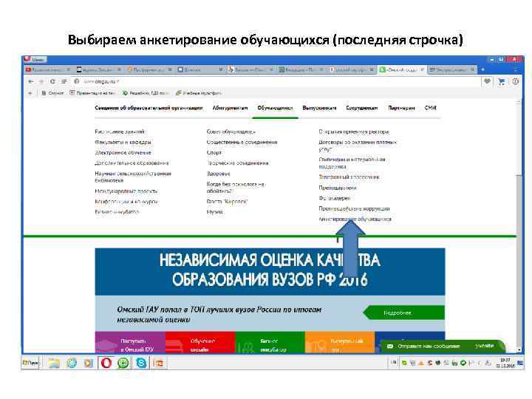Open Телефонный справочник link
The height and width of the screenshot is (399, 532).
[x=349, y=177]
